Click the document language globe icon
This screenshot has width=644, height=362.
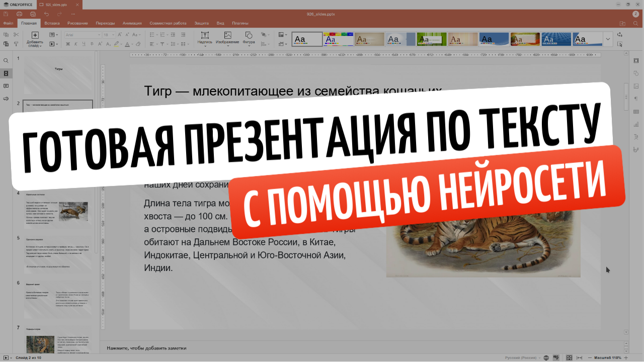pos(546,357)
